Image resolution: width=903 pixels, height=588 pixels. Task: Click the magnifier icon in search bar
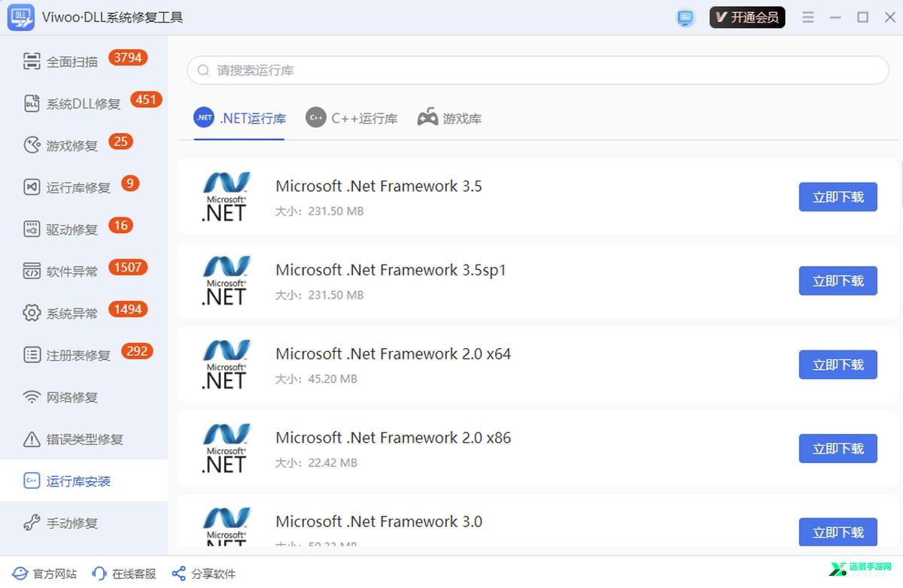(x=203, y=70)
